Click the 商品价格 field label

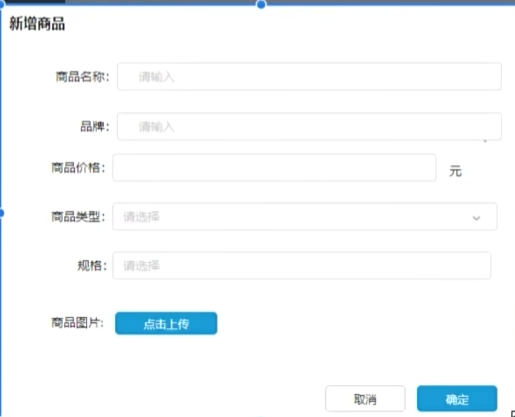[x=78, y=168]
